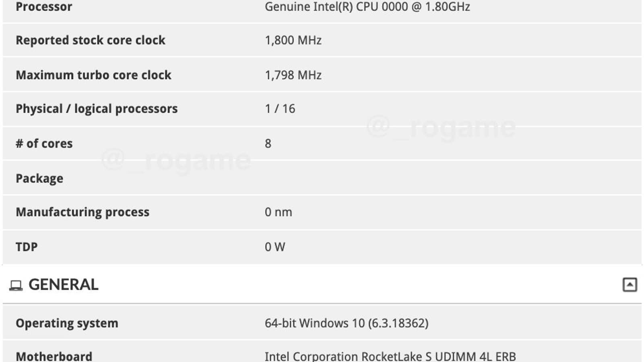Select the # of cores label
The image size is (644, 362).
click(x=44, y=144)
